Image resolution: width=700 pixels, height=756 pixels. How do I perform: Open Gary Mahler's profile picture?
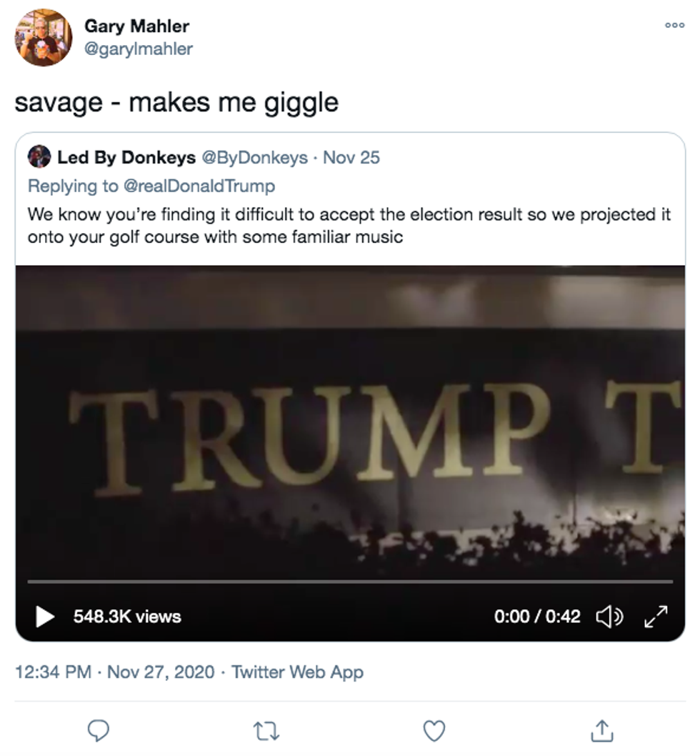[x=43, y=38]
